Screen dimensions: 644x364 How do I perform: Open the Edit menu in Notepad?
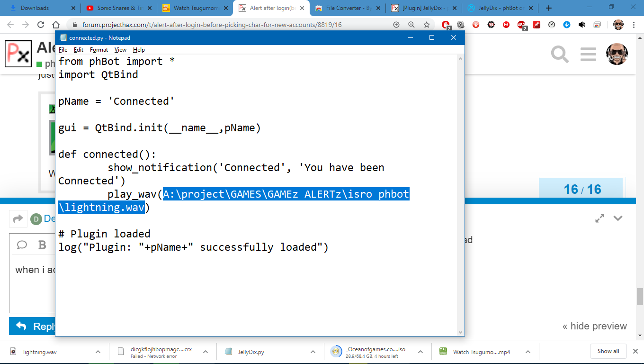pos(79,50)
